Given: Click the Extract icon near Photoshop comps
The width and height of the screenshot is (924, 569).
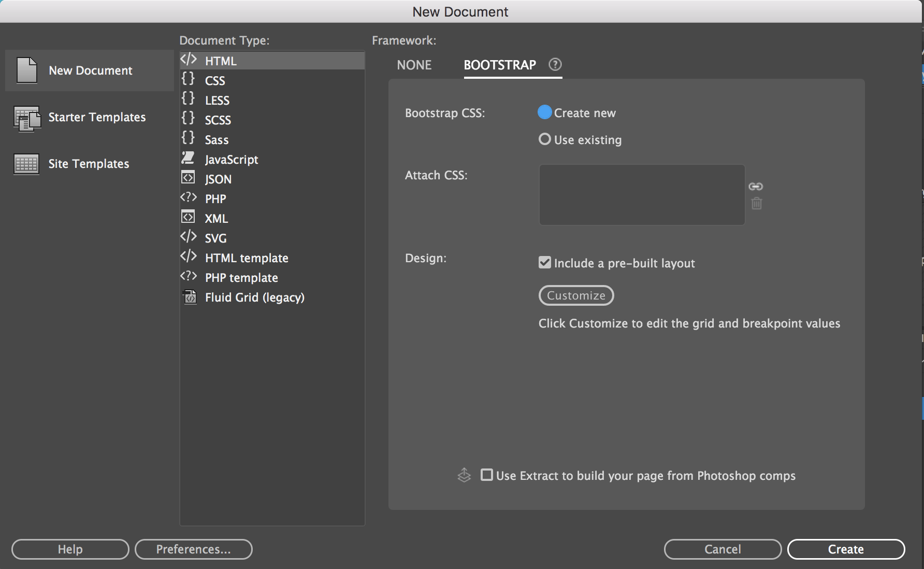Looking at the screenshot, I should (x=464, y=475).
